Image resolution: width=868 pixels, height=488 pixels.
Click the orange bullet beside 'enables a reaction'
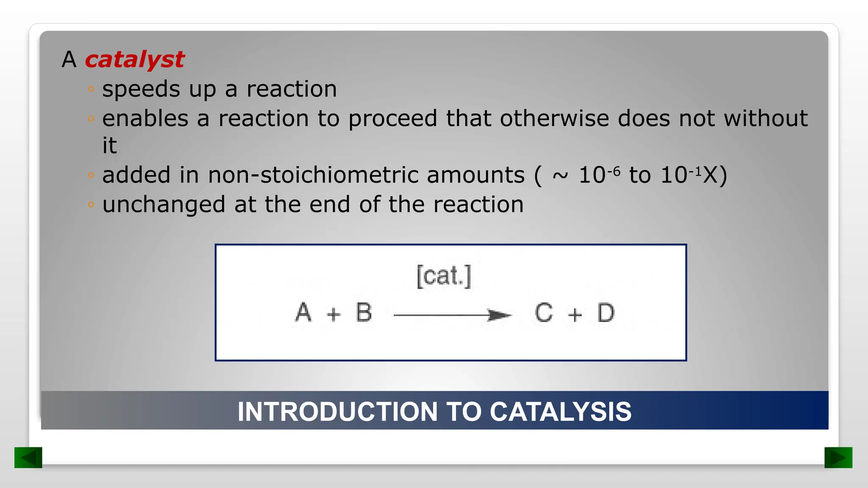point(91,119)
